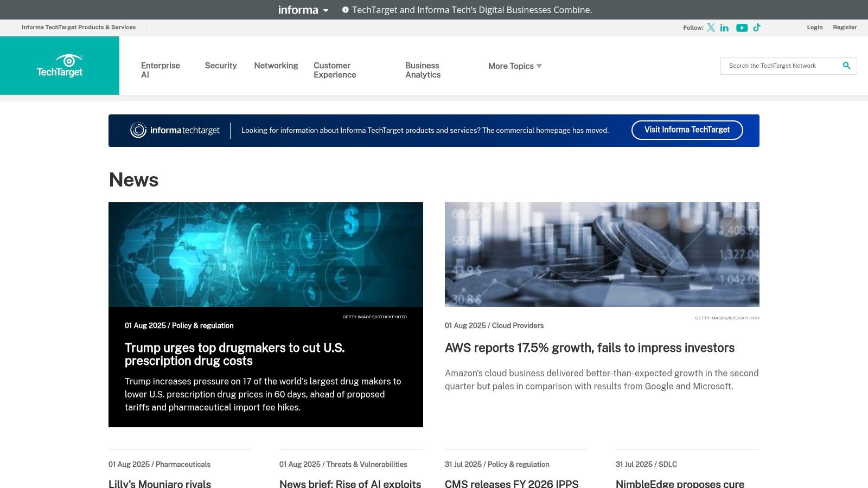Image resolution: width=868 pixels, height=488 pixels.
Task: Click the '31 Jul 2025 / Policy & regulation' label
Action: click(x=497, y=464)
